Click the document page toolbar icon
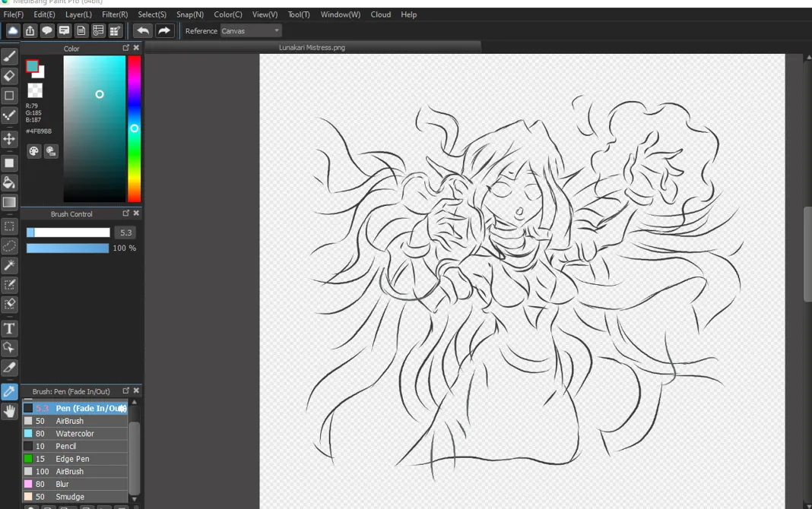812x509 pixels. pos(81,31)
